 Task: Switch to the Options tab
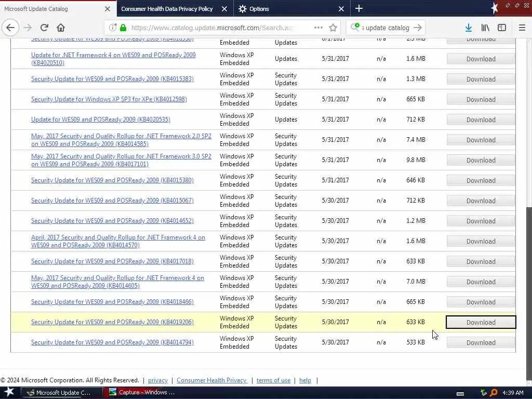click(x=292, y=8)
